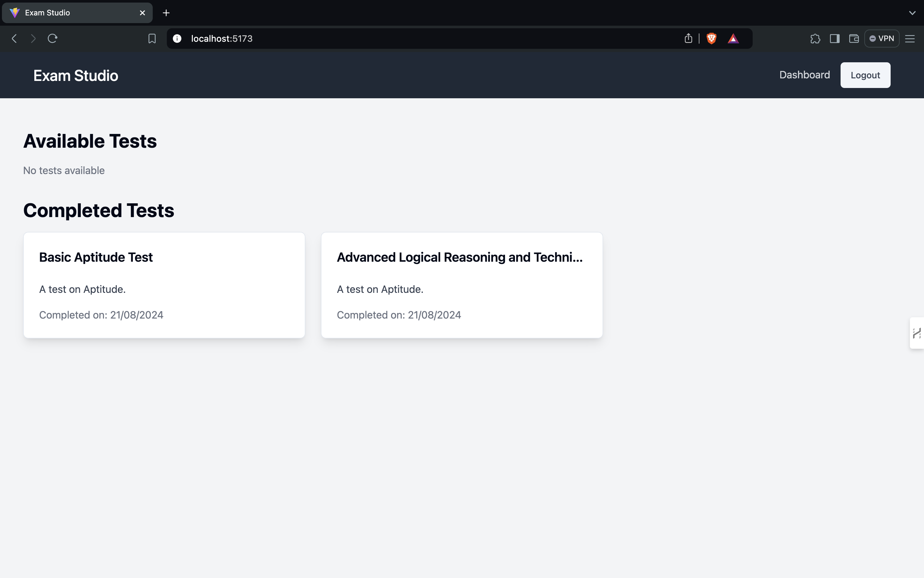Image resolution: width=924 pixels, height=578 pixels.
Task: Open the Advanced Logical Reasoning card
Action: click(462, 285)
